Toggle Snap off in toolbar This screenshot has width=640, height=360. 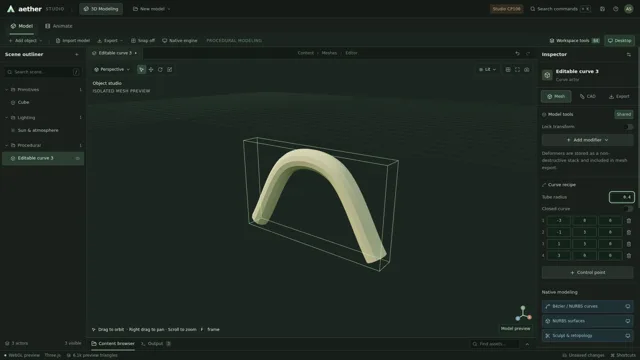point(143,40)
